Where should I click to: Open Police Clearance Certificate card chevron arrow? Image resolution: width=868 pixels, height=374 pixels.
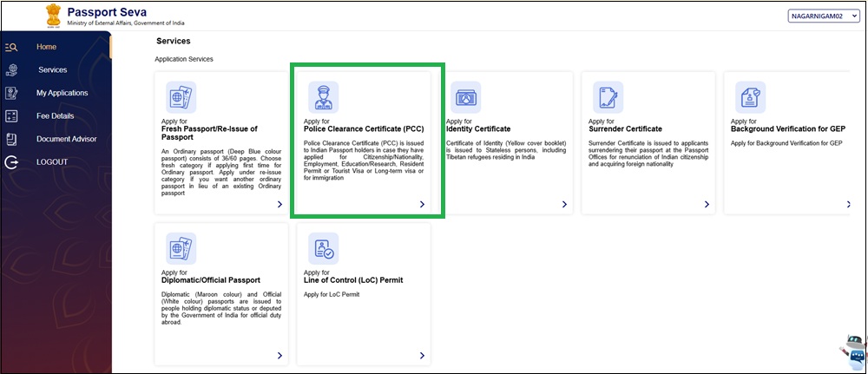click(422, 204)
